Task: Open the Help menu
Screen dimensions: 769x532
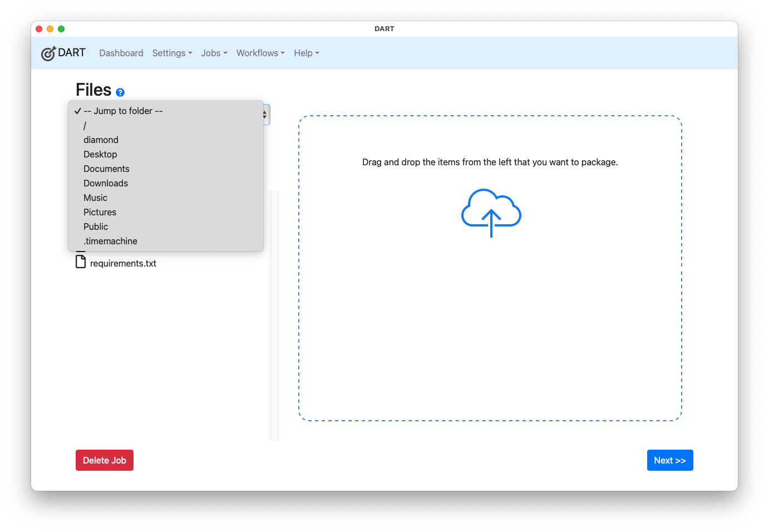Action: click(x=306, y=53)
